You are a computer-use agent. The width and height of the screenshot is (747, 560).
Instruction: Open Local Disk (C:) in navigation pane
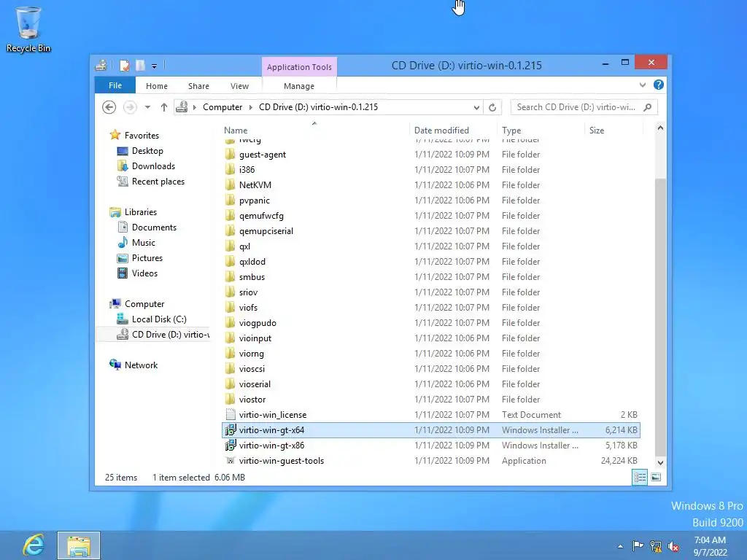tap(158, 319)
